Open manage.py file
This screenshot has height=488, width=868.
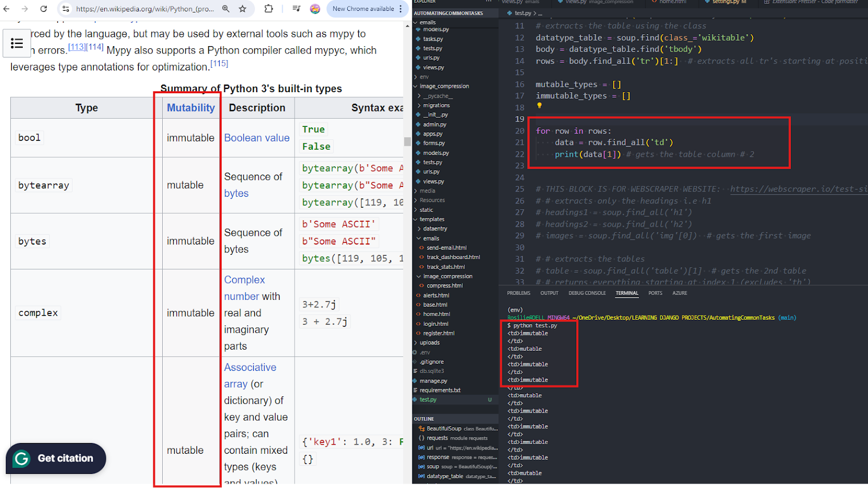point(433,381)
